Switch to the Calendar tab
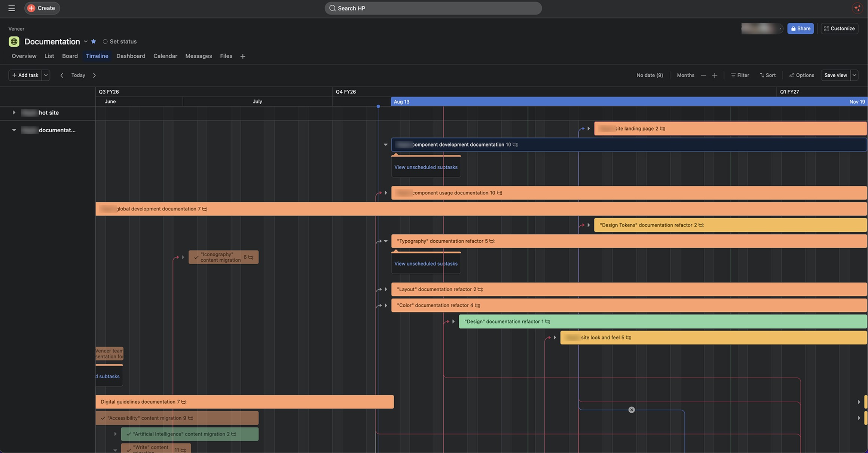 tap(165, 56)
